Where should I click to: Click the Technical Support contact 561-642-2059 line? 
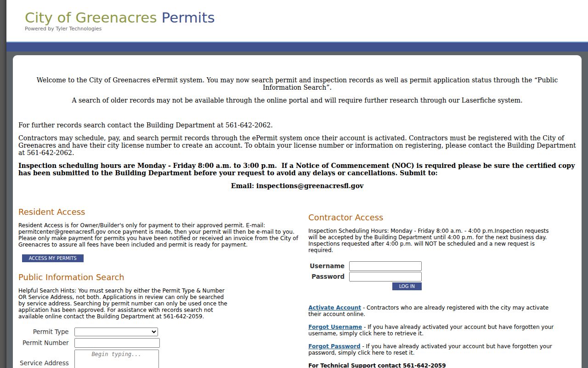click(x=377, y=366)
